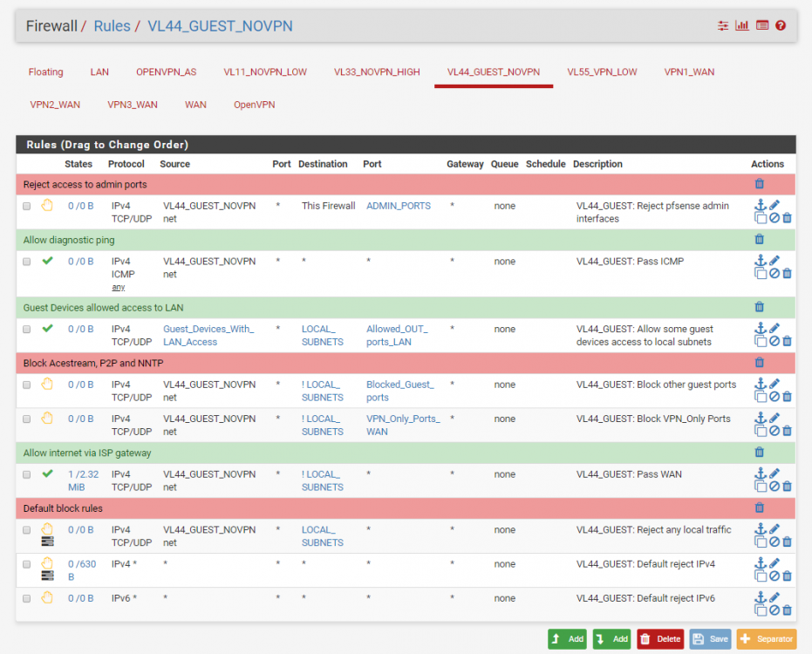Click the orange Separator button
The image size is (812, 654).
(x=767, y=639)
